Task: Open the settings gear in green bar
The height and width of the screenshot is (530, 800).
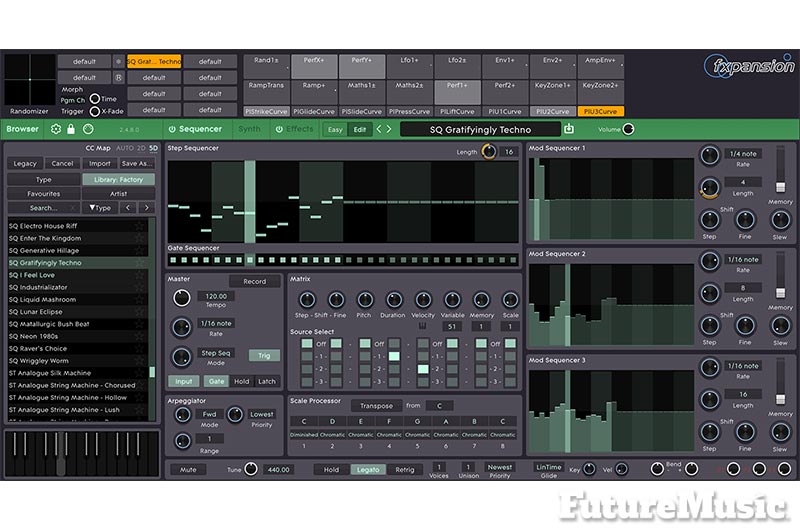Action: click(x=56, y=129)
